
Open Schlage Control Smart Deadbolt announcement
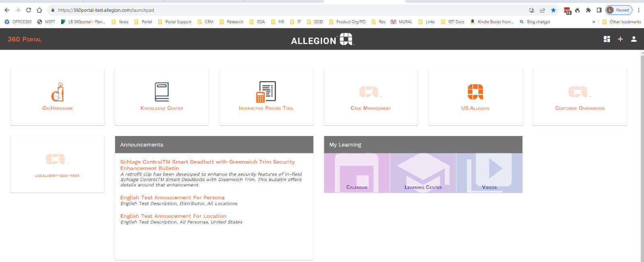pyautogui.click(x=207, y=165)
